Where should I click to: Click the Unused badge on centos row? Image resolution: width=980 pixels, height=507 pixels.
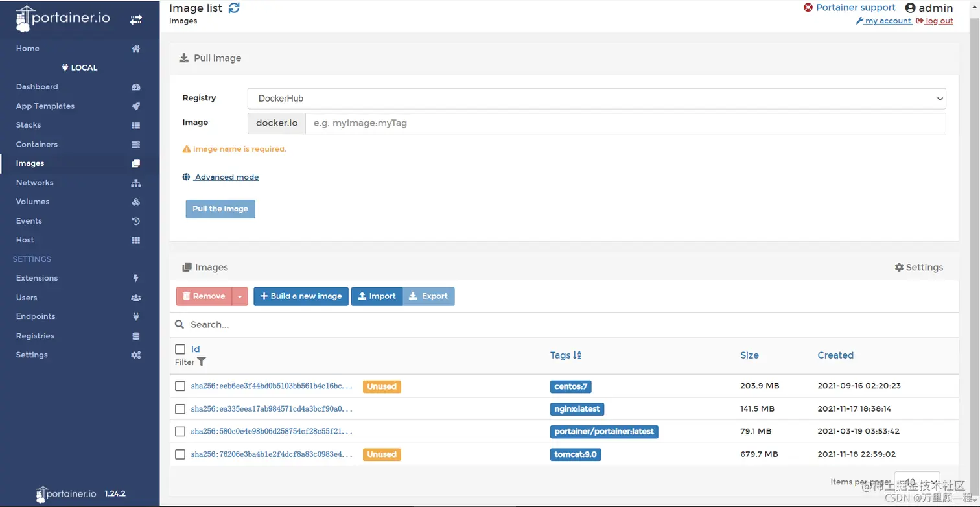coord(382,386)
